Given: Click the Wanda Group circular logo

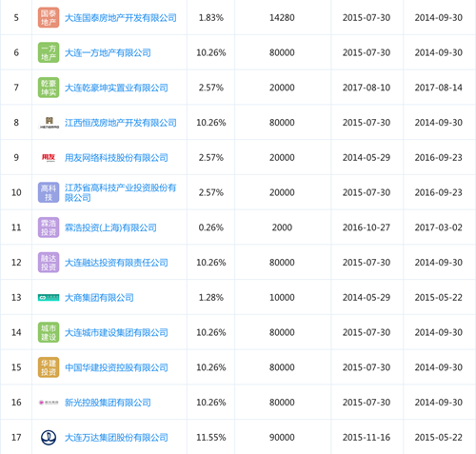Looking at the screenshot, I should coord(49,437).
